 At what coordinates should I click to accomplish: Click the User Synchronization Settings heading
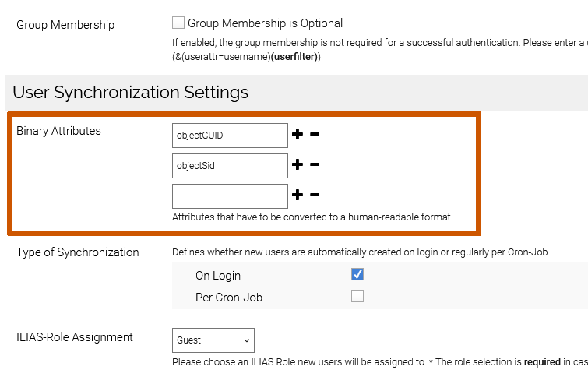pos(131,93)
